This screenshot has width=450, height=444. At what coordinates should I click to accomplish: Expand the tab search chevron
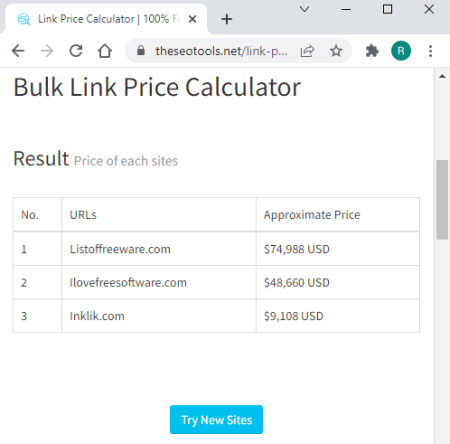pos(304,9)
